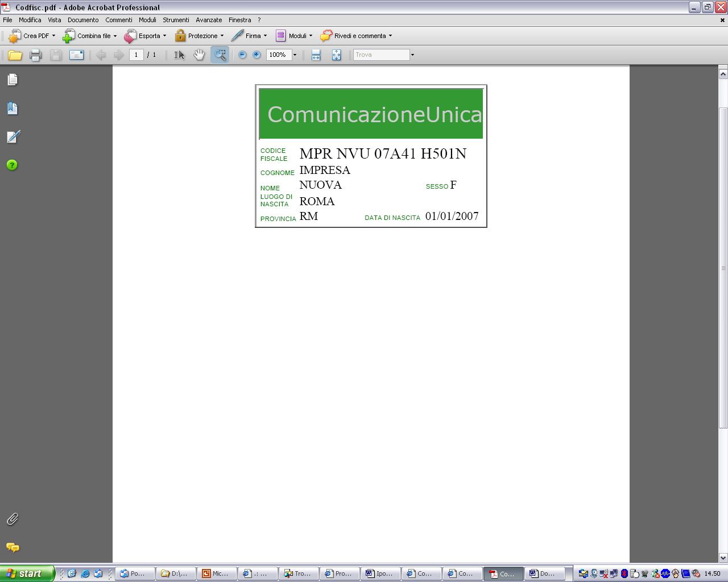Open the Moduli toolbar dropdown

293,36
